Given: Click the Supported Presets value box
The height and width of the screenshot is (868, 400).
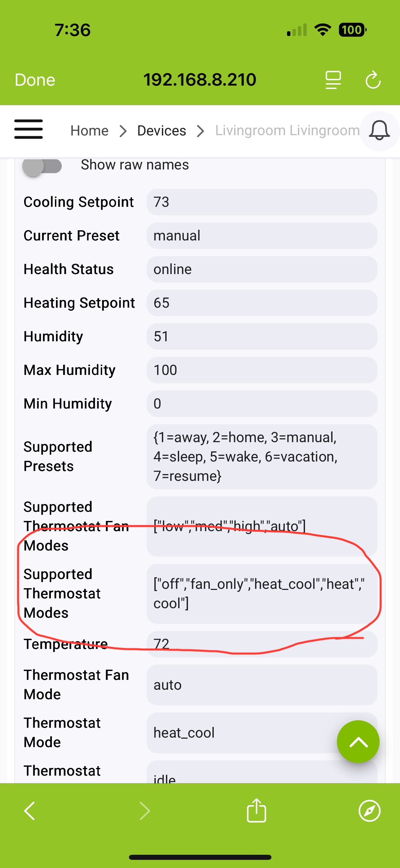Looking at the screenshot, I should tap(262, 457).
